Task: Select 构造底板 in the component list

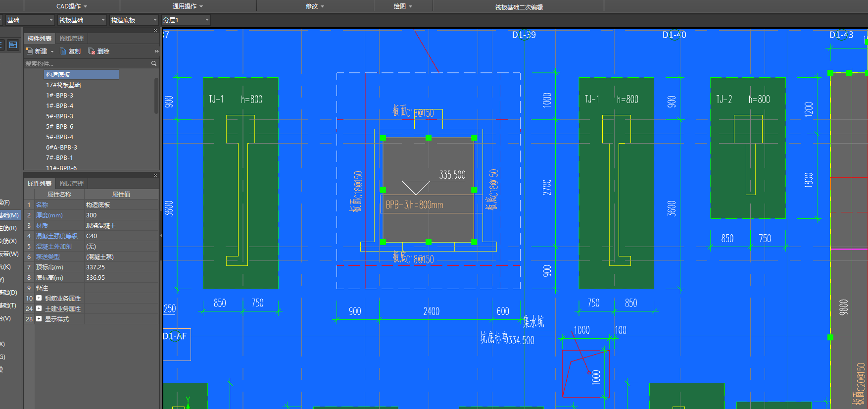Action: (x=81, y=74)
